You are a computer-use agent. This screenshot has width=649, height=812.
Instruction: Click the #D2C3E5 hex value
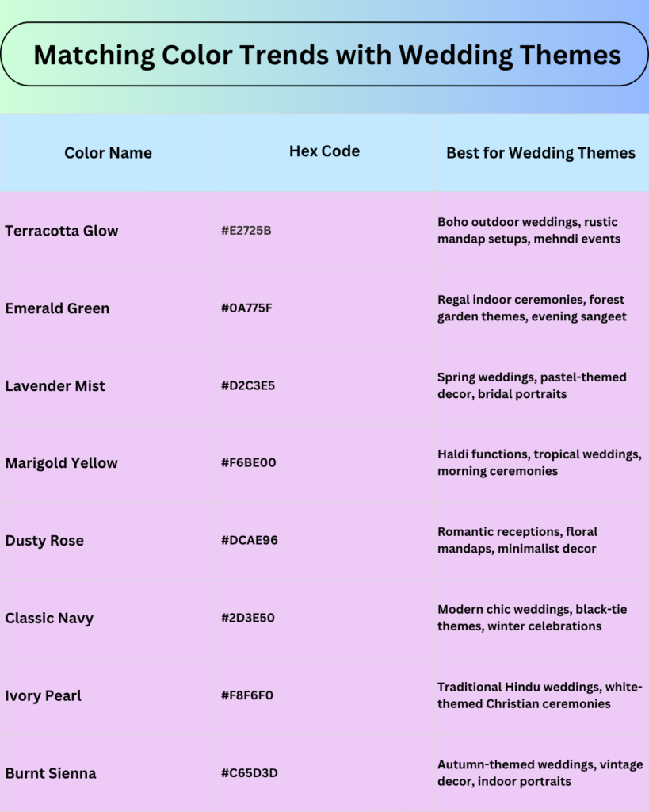tap(246, 386)
